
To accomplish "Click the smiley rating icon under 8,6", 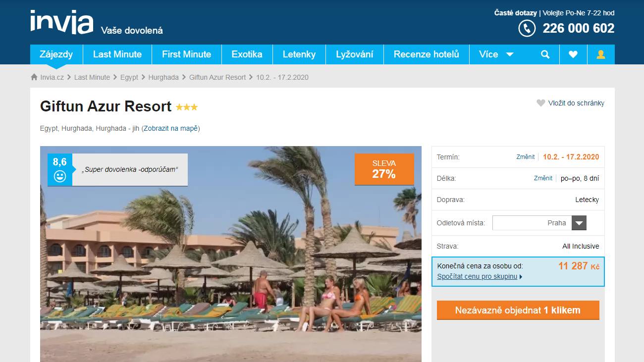I will 60,176.
